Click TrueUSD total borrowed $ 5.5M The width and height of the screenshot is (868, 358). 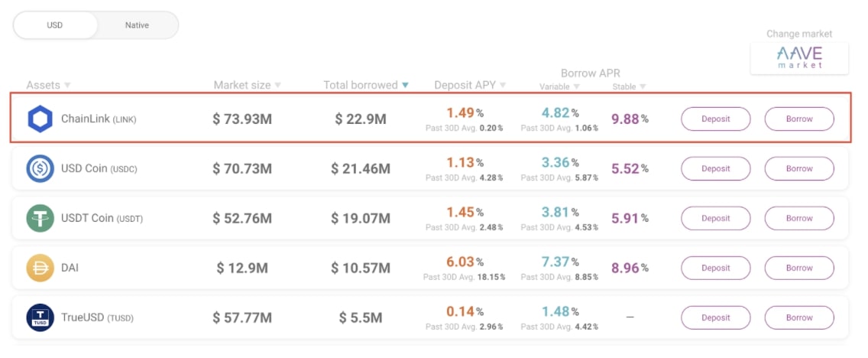(x=361, y=318)
